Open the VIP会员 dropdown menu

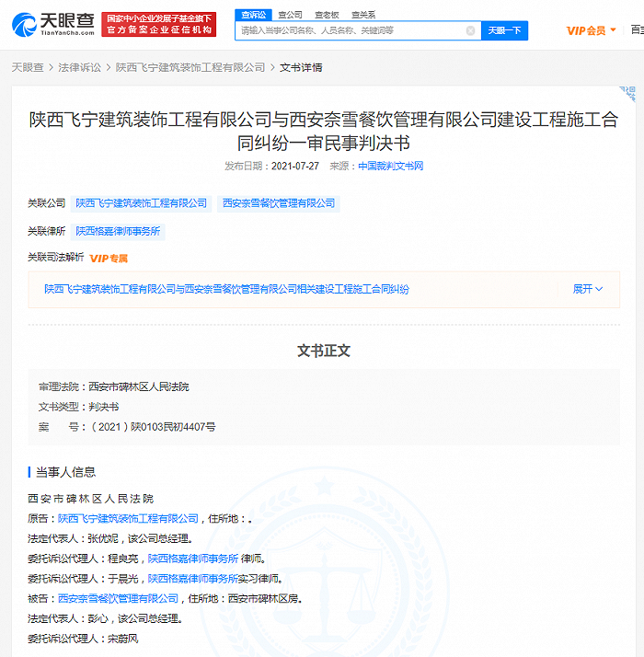[591, 30]
